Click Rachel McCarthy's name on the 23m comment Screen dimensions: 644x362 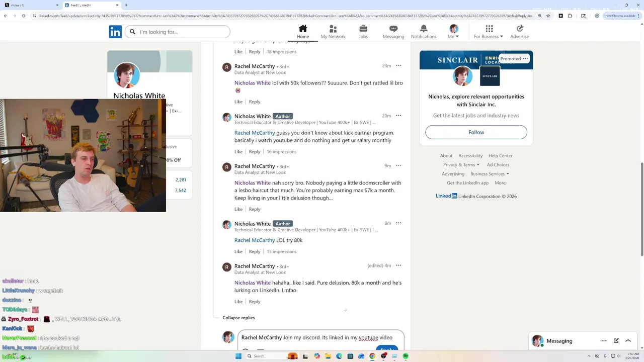click(255, 66)
